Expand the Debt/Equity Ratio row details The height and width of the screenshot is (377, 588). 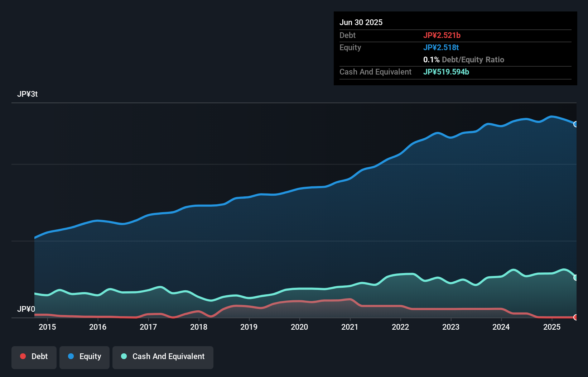464,59
